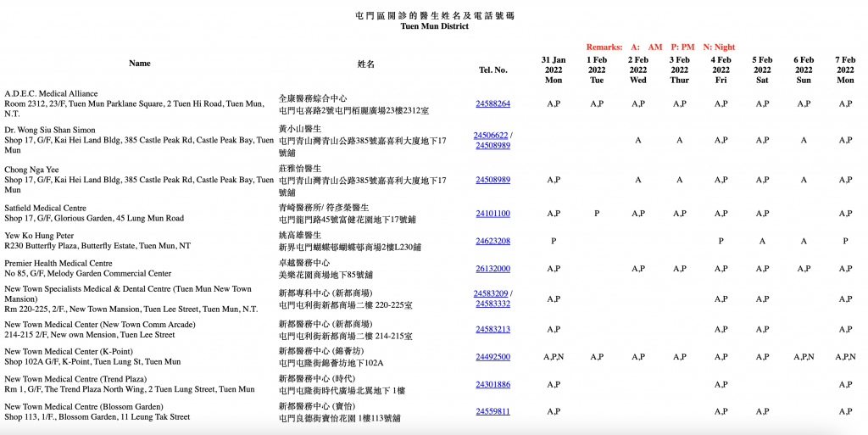This screenshot has height=435, width=868.
Task: Click the K-Point number 24492500
Action: 492,357
